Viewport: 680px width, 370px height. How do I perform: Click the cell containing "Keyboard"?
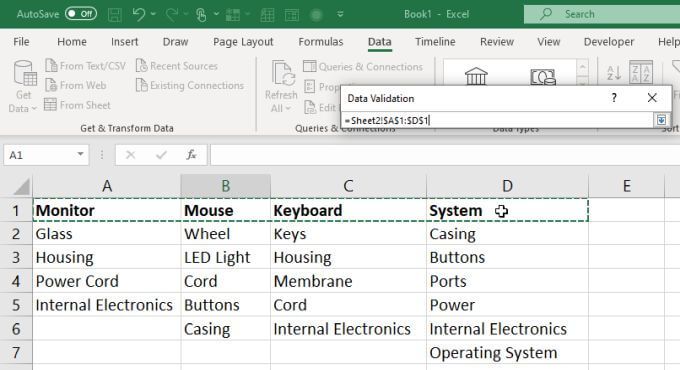point(348,210)
